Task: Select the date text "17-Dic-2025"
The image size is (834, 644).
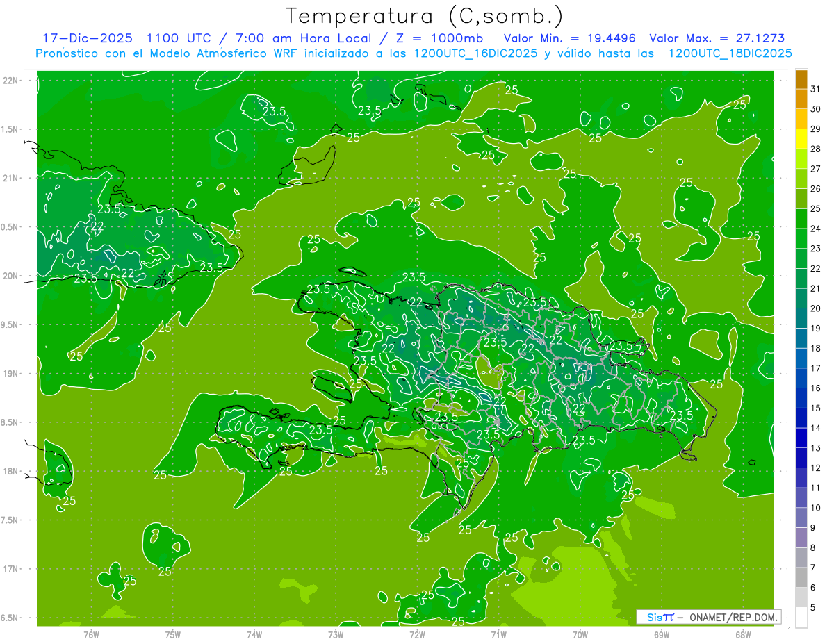Action: (x=87, y=38)
